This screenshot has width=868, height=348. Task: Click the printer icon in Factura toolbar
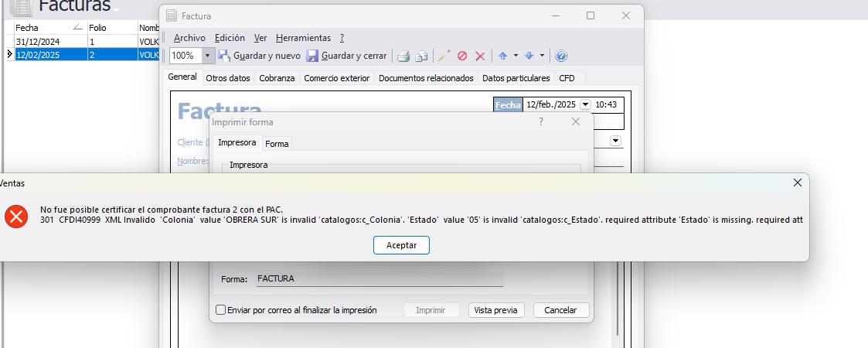coord(403,56)
